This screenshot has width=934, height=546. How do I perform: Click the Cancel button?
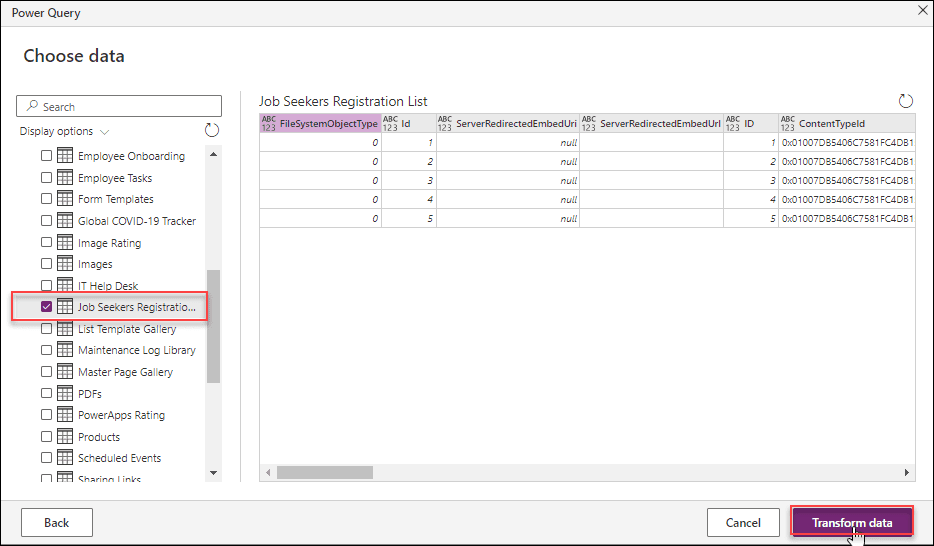[743, 522]
